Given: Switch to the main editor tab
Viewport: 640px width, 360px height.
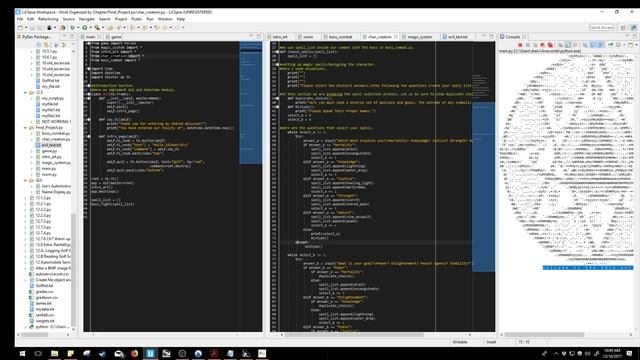Looking at the screenshot, I should [x=91, y=37].
